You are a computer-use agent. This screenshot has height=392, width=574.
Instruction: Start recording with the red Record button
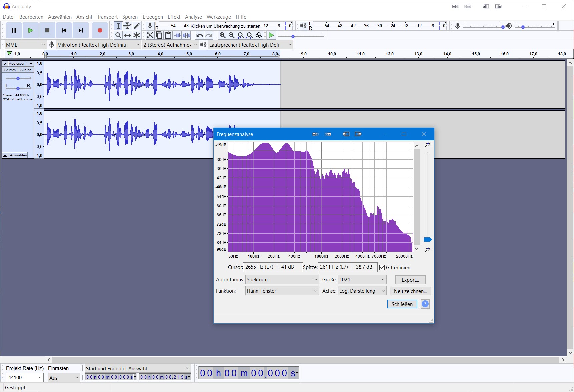click(x=100, y=30)
